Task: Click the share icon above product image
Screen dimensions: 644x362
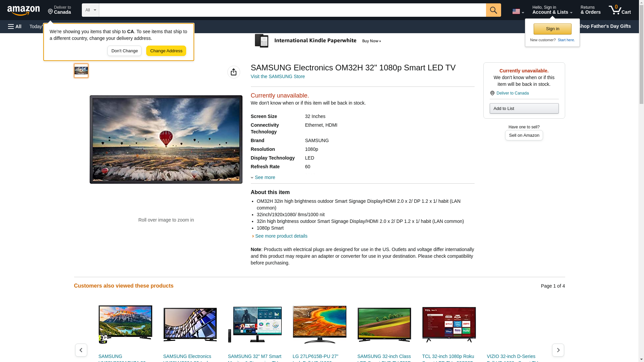Action: [x=233, y=72]
